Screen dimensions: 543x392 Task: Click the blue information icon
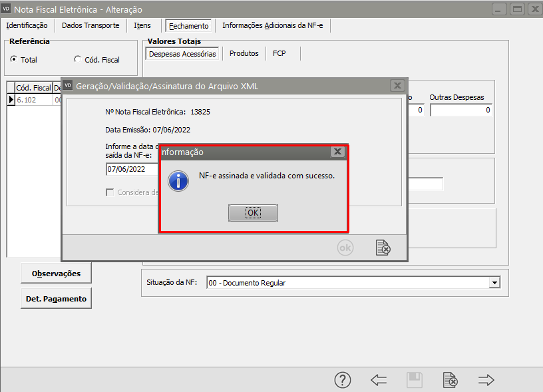pyautogui.click(x=178, y=181)
